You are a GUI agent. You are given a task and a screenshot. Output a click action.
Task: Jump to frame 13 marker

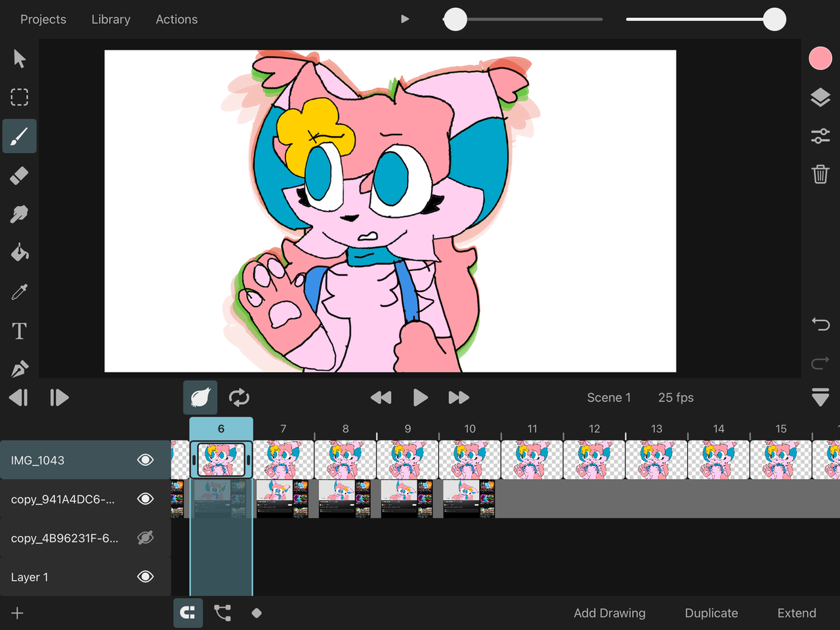pyautogui.click(x=657, y=428)
